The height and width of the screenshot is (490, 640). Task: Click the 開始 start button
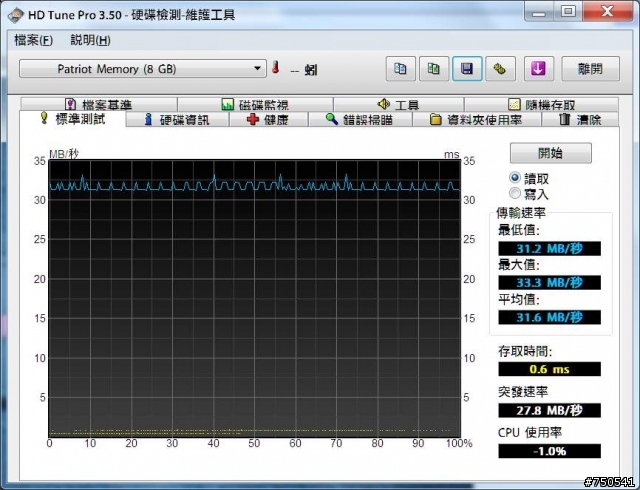point(551,153)
